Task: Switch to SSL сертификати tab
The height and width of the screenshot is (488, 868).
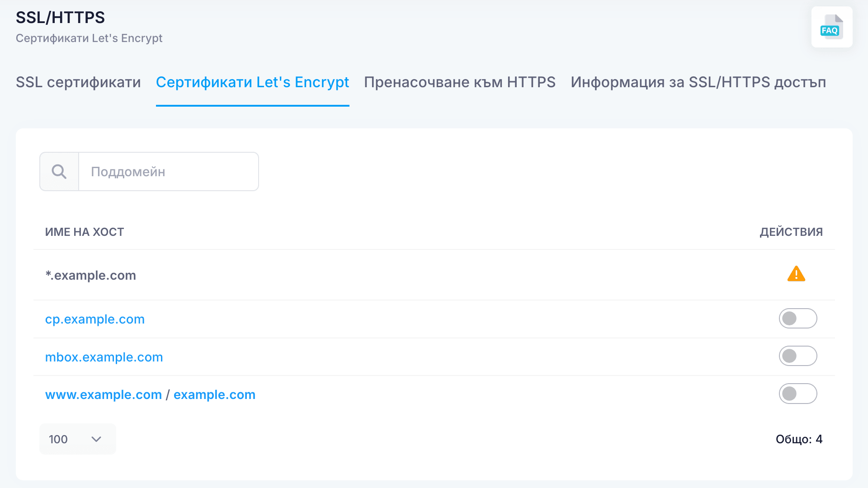Action: click(78, 82)
